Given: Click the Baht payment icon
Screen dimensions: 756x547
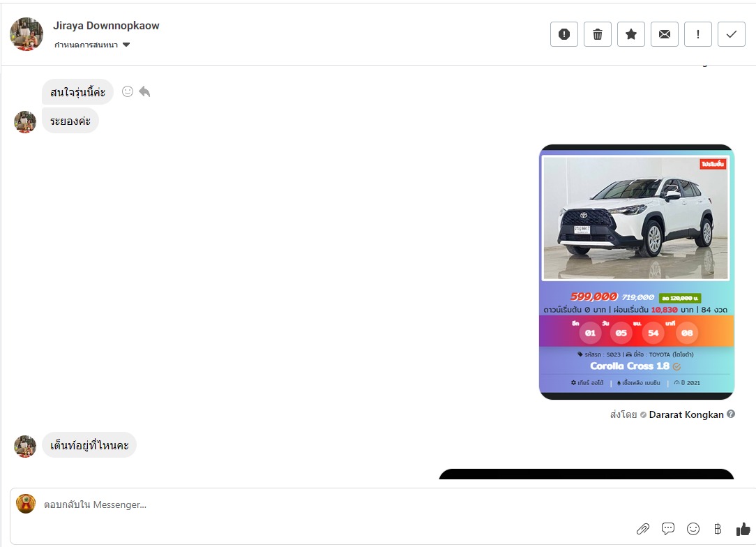Looking at the screenshot, I should coord(718,529).
